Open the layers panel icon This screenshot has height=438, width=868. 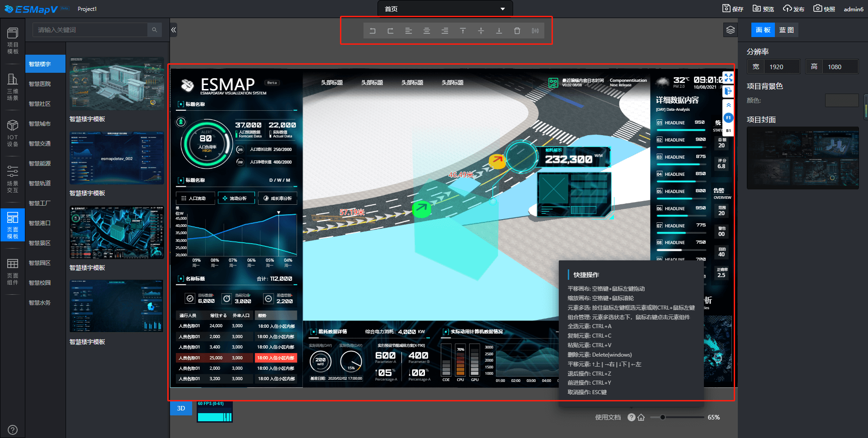click(x=731, y=30)
